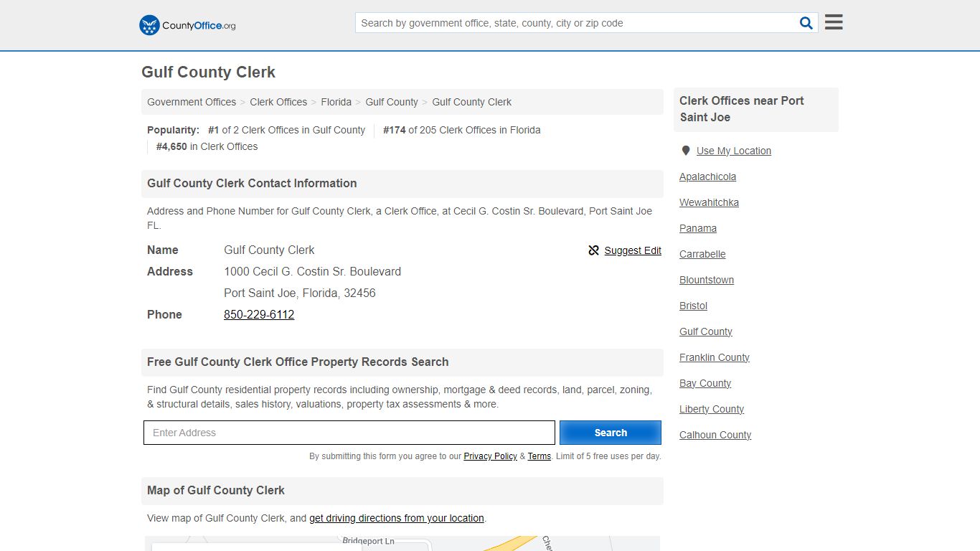Click the Suggest Edit pencil icon
Viewport: 980px width, 551px height.
(x=593, y=250)
